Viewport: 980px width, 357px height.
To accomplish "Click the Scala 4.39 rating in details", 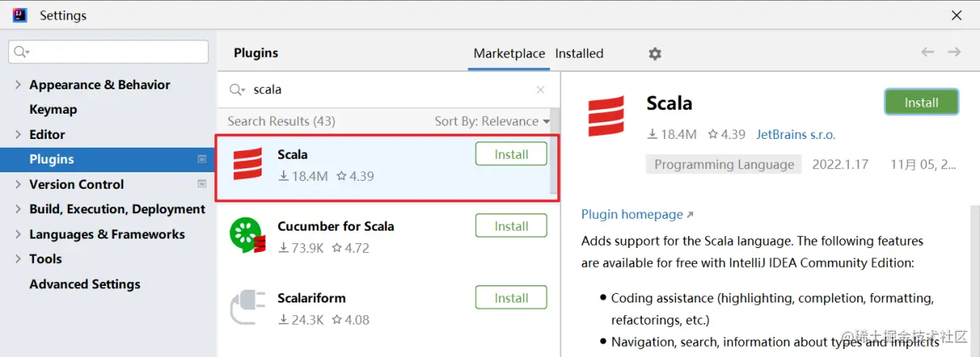I will pos(726,134).
